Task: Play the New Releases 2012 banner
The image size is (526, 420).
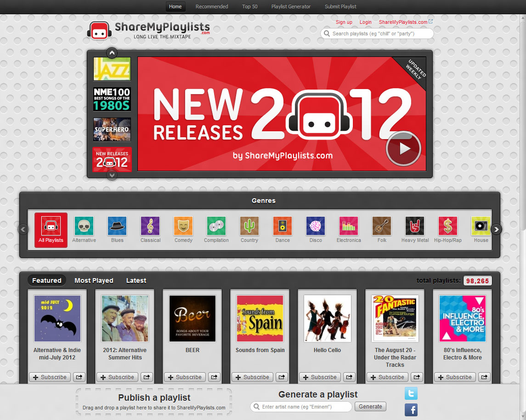Action: tap(403, 148)
